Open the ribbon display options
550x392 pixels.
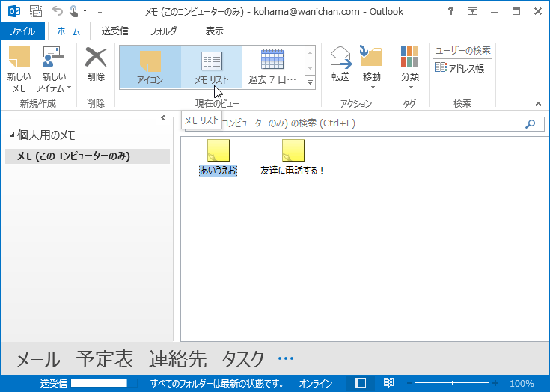[472, 11]
